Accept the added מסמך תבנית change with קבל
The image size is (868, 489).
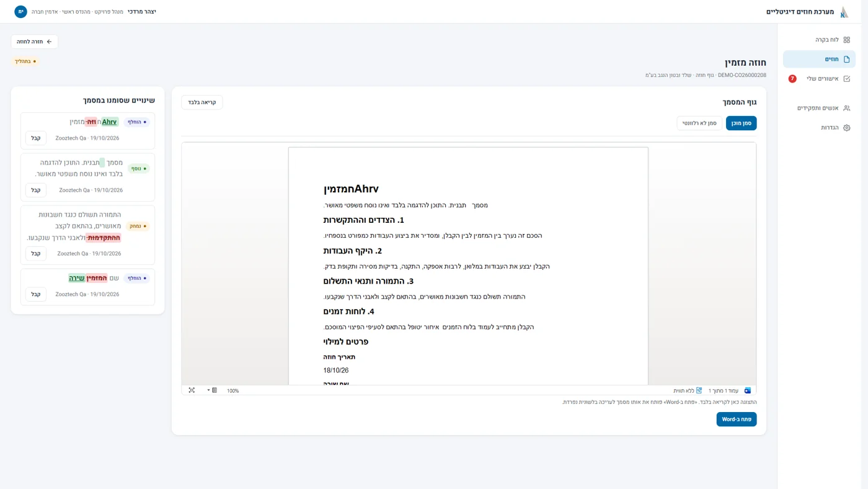(36, 191)
